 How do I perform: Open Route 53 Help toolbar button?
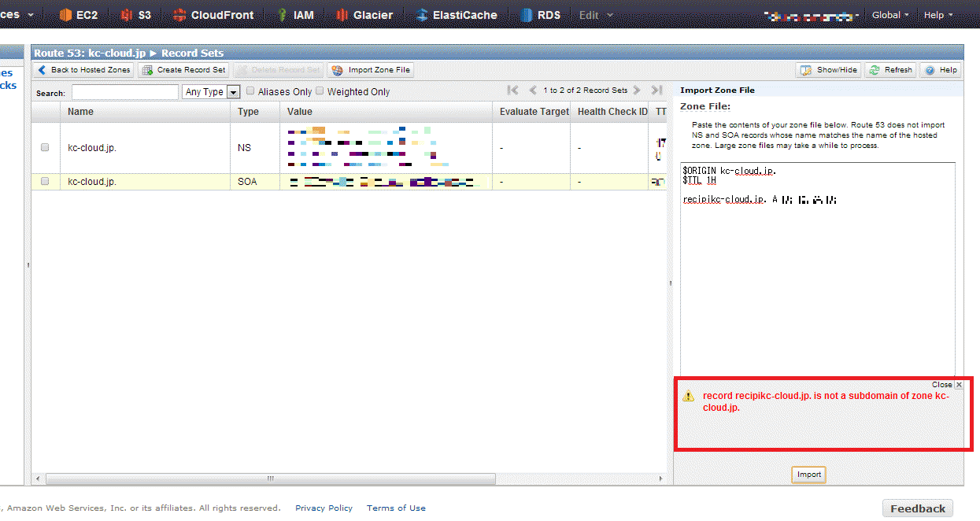(x=941, y=70)
